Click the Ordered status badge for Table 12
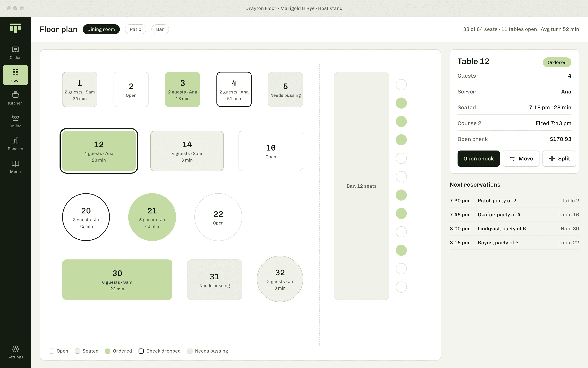 [x=557, y=62]
